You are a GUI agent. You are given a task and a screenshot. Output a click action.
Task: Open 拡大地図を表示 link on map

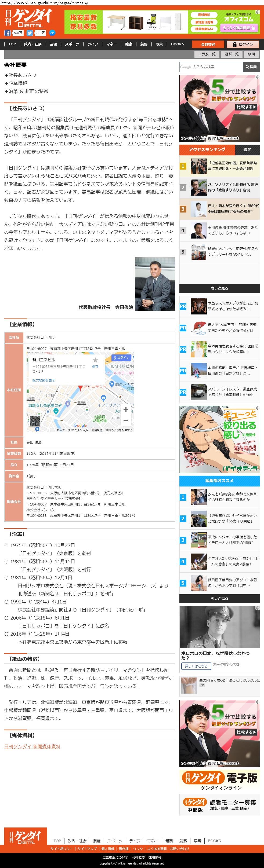[44, 380]
